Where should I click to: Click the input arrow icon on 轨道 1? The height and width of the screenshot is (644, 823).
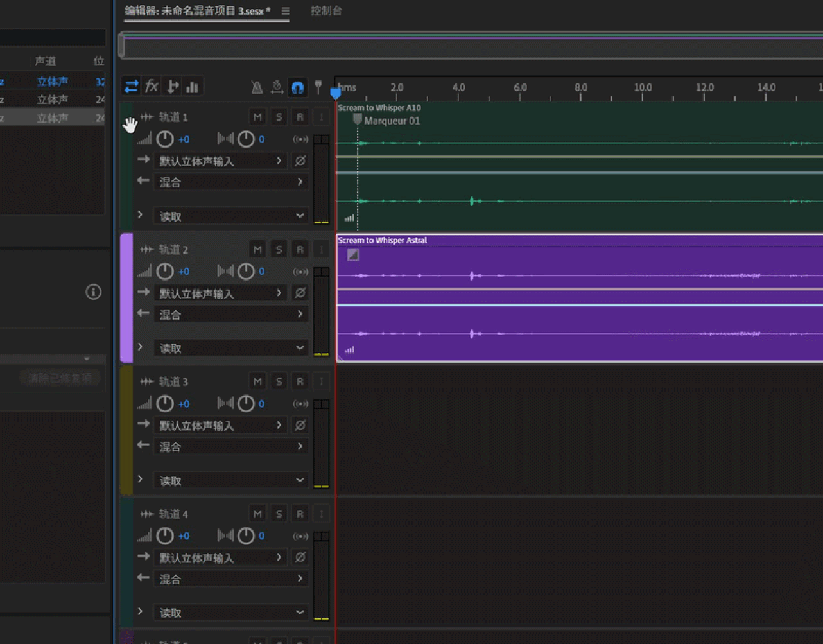pos(143,159)
